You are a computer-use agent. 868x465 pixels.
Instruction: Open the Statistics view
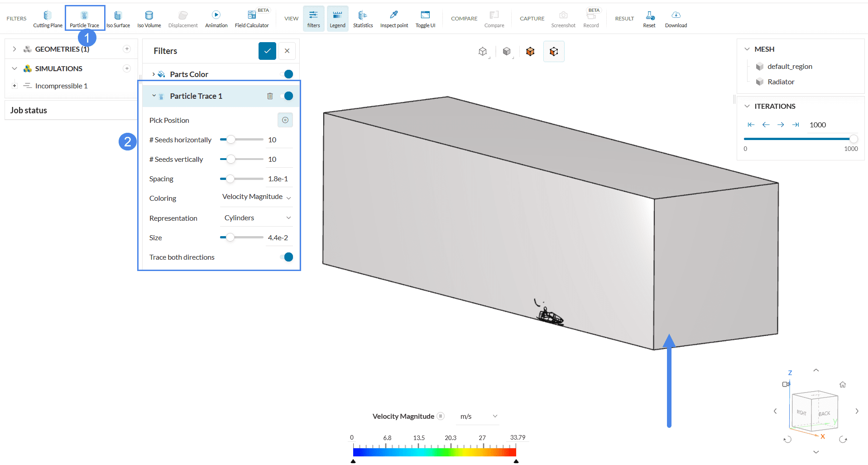click(x=363, y=19)
